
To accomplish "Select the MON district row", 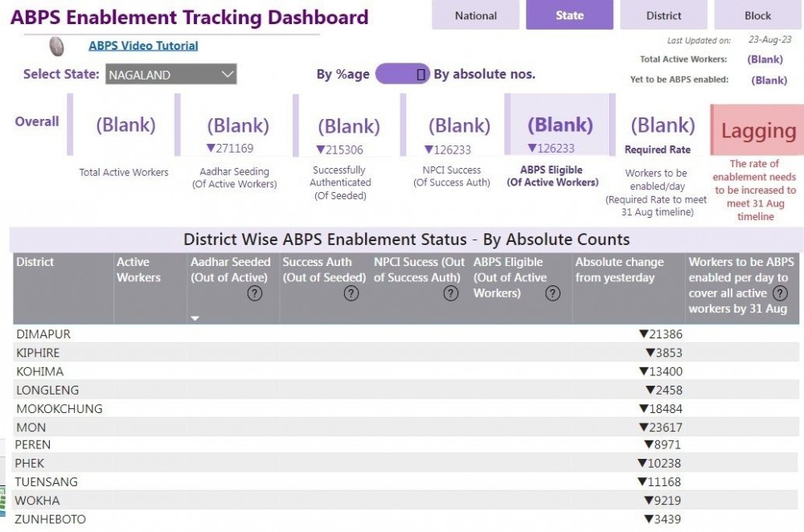I will coord(405,427).
